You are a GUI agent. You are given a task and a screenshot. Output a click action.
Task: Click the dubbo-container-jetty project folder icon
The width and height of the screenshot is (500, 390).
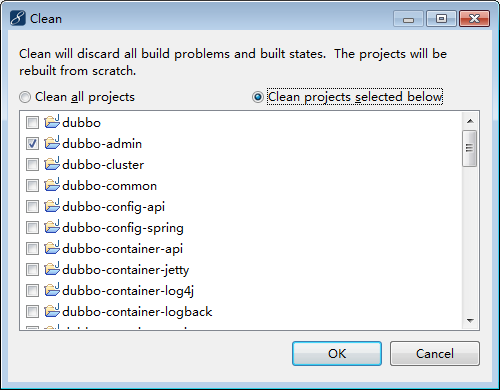click(x=52, y=269)
